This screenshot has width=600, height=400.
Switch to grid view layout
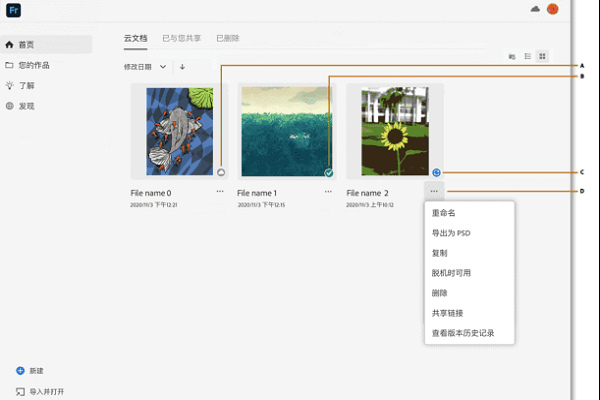(x=543, y=56)
